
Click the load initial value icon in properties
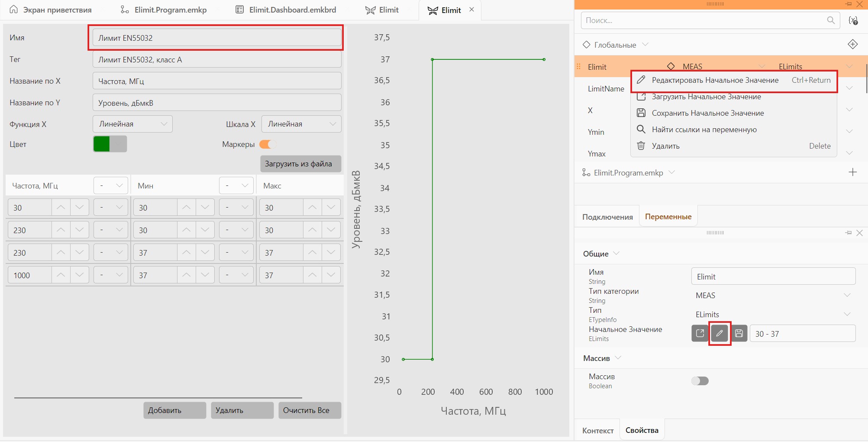click(700, 333)
